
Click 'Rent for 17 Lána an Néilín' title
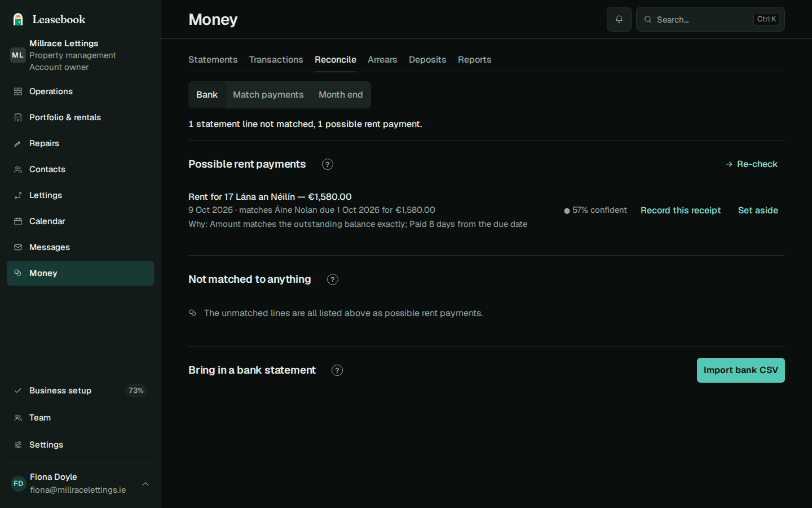(270, 196)
